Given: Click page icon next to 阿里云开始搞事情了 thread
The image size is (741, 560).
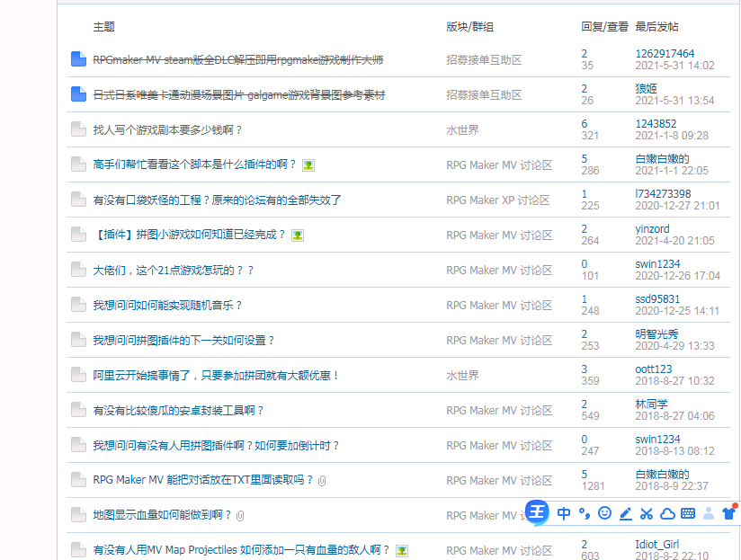Looking at the screenshot, I should pyautogui.click(x=78, y=375).
